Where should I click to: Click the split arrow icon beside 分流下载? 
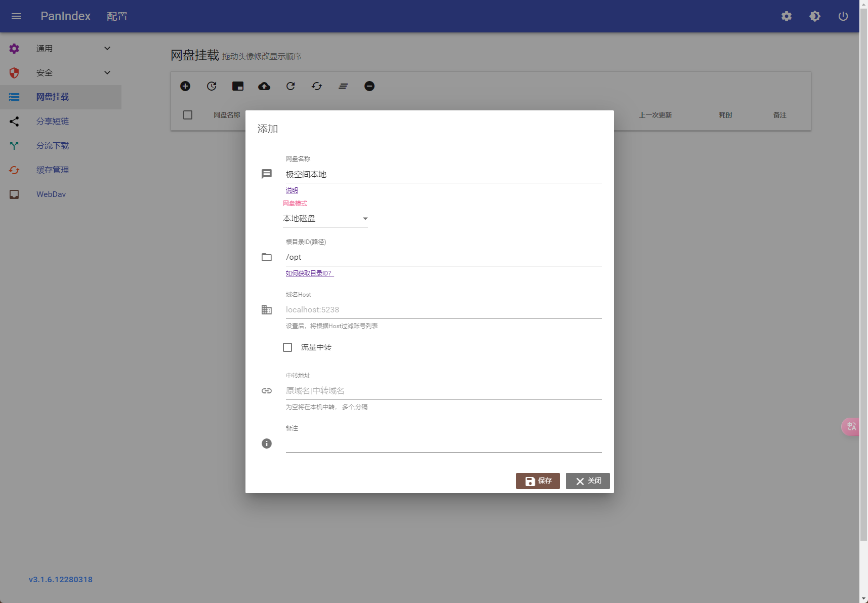[x=14, y=146]
